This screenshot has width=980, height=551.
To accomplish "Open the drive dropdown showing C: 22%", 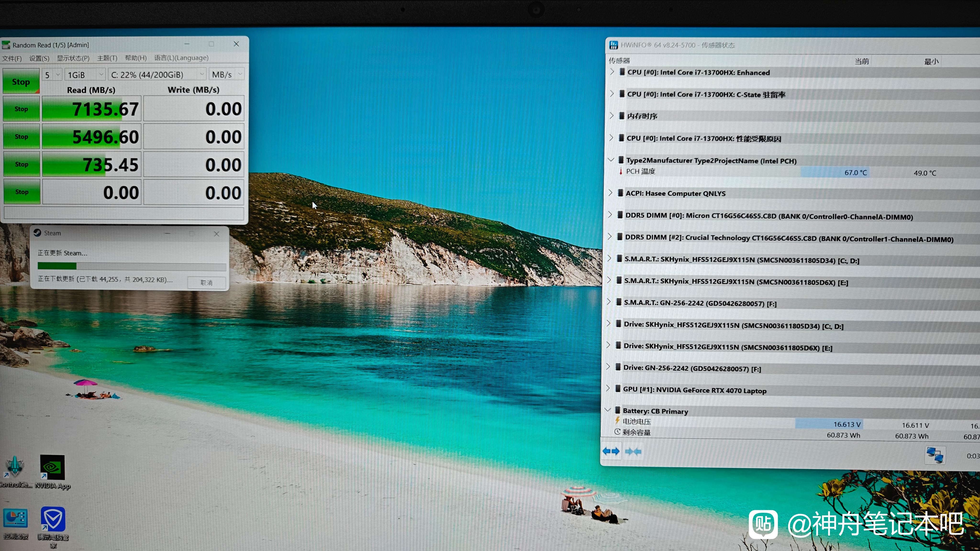I will (157, 75).
